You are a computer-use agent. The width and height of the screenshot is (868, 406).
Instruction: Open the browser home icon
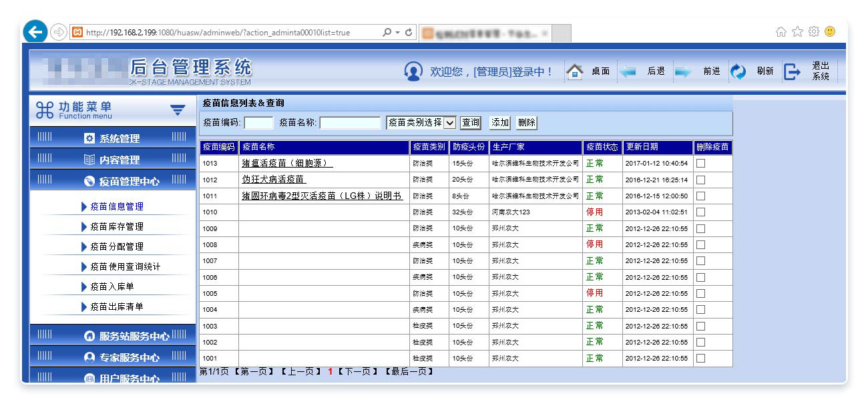[781, 32]
